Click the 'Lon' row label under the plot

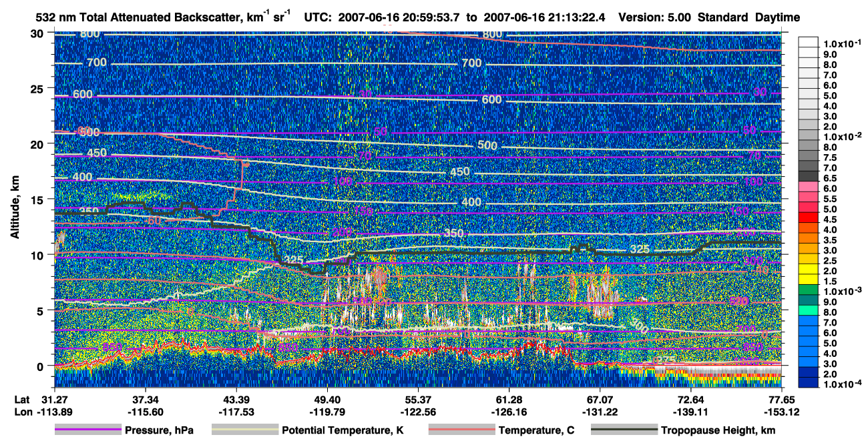point(22,412)
